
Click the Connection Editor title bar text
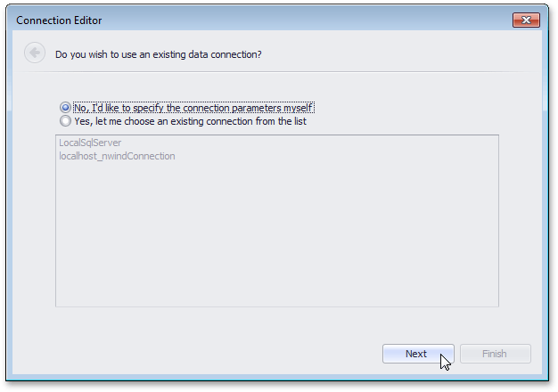[x=59, y=20]
